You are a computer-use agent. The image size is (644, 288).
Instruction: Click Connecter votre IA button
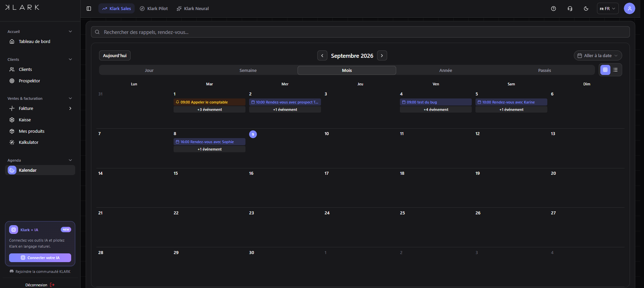[x=40, y=258]
